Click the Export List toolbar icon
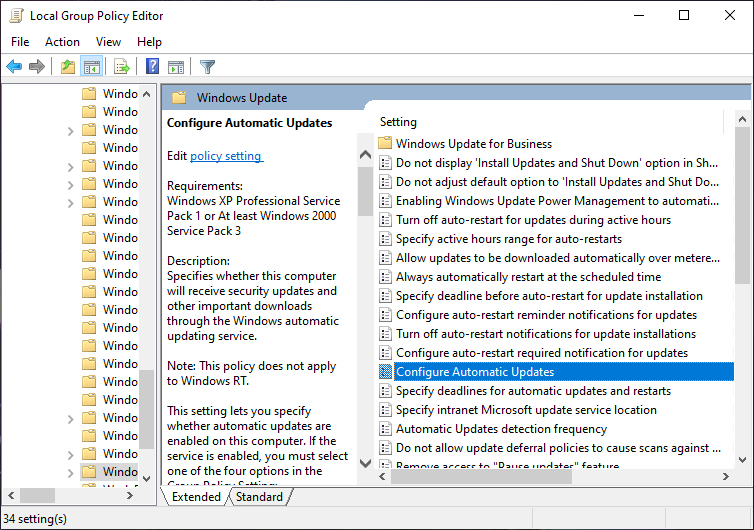This screenshot has height=530, width=754. (122, 66)
